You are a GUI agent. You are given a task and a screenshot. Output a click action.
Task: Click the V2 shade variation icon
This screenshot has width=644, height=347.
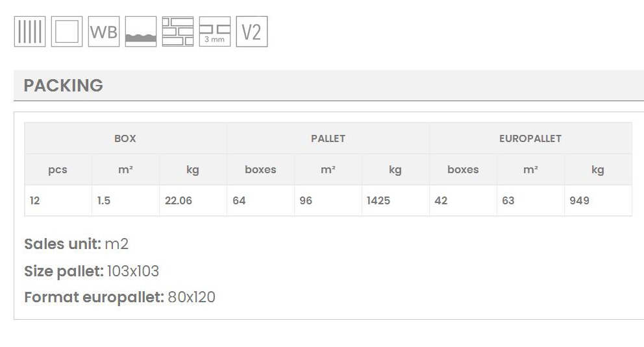click(252, 32)
